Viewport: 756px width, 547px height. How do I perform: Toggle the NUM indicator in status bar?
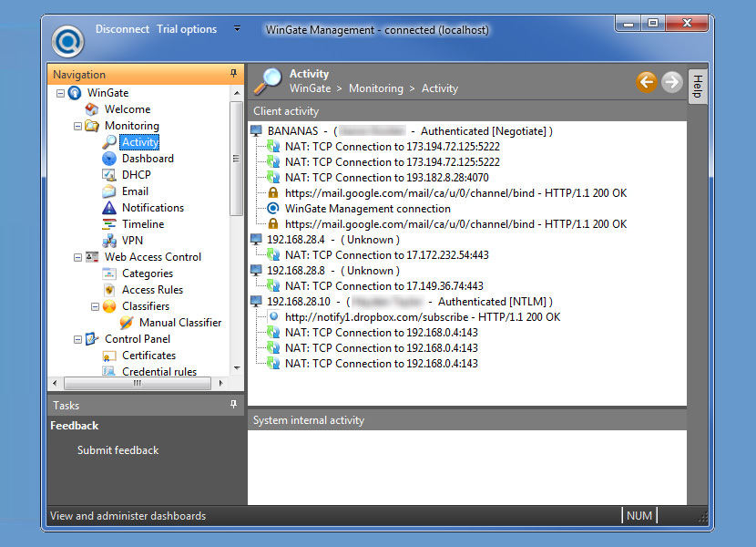[639, 515]
